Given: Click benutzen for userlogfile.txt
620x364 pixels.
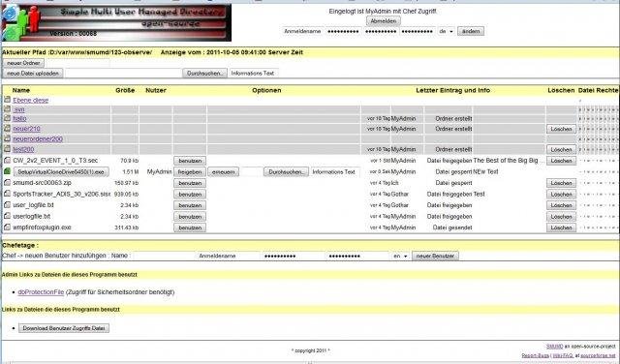Looking at the screenshot, I should 190,217.
